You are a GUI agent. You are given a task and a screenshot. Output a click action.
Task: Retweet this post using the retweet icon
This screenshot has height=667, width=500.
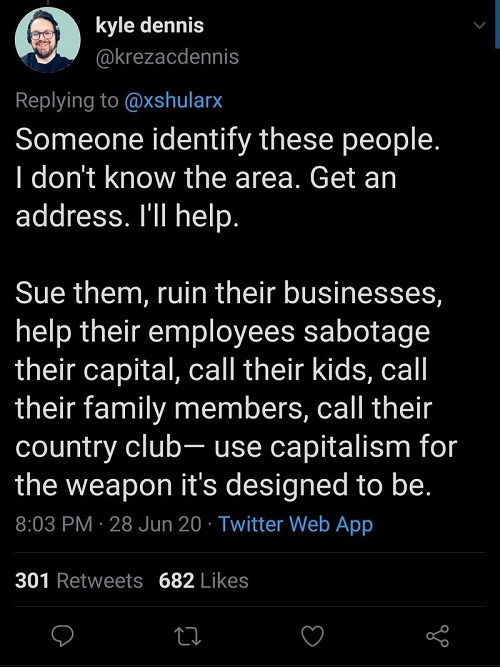188,636
